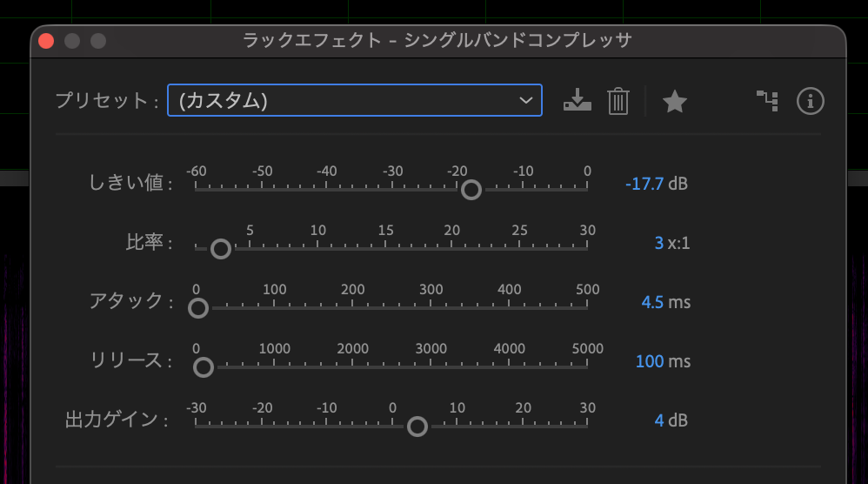The height and width of the screenshot is (484, 868).
Task: Show effect information via info icon
Action: pyautogui.click(x=810, y=101)
